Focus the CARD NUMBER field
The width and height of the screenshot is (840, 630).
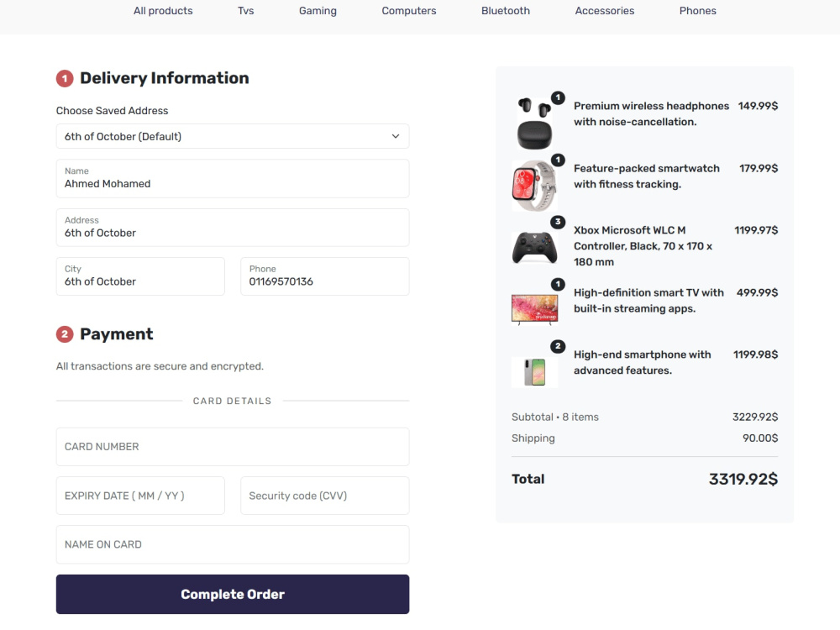coord(233,447)
